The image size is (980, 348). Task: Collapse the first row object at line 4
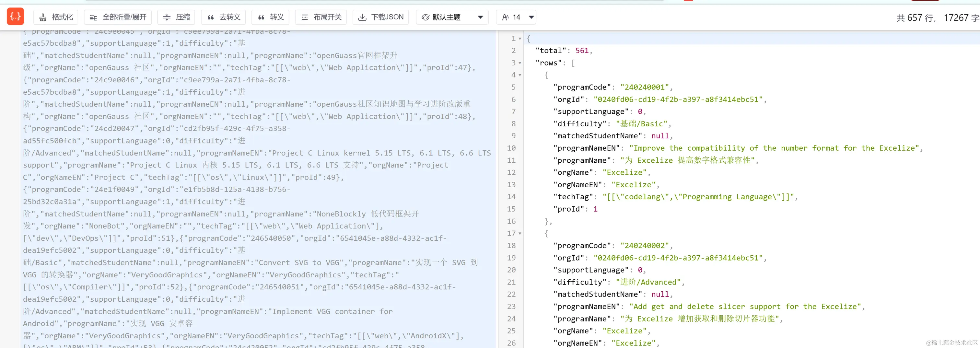point(520,75)
